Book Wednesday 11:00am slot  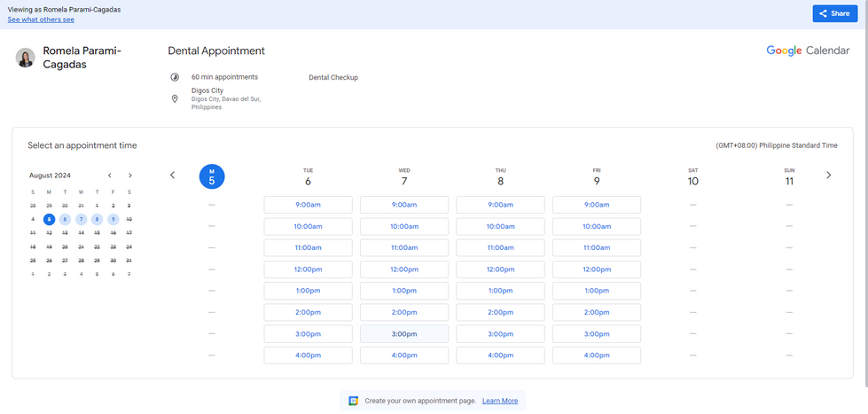click(404, 248)
